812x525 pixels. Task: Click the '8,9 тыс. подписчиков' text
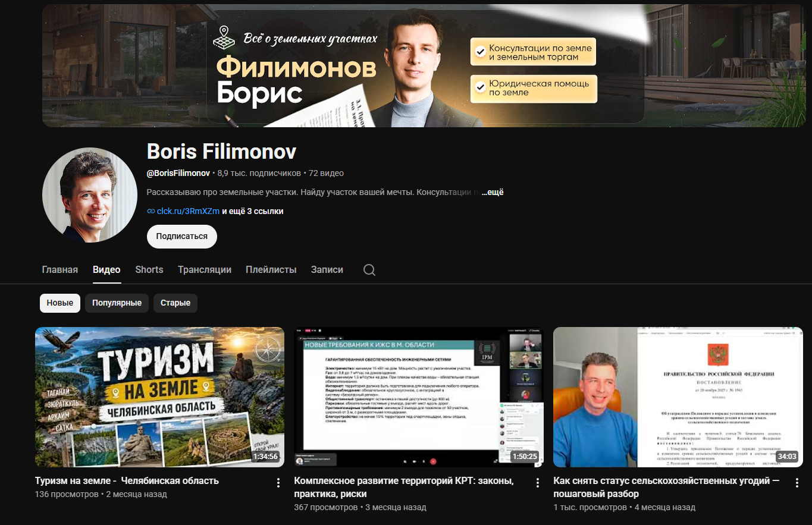pyautogui.click(x=259, y=173)
